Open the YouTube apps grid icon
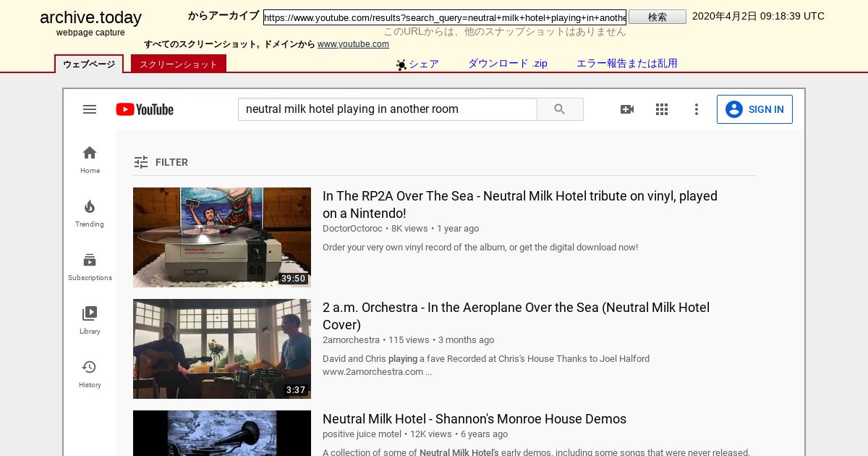868x456 pixels. click(662, 109)
